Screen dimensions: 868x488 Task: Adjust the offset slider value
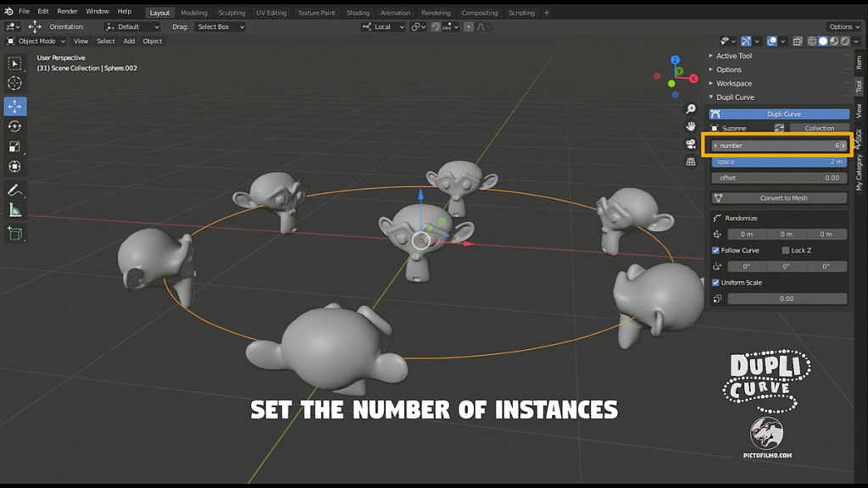pyautogui.click(x=780, y=178)
